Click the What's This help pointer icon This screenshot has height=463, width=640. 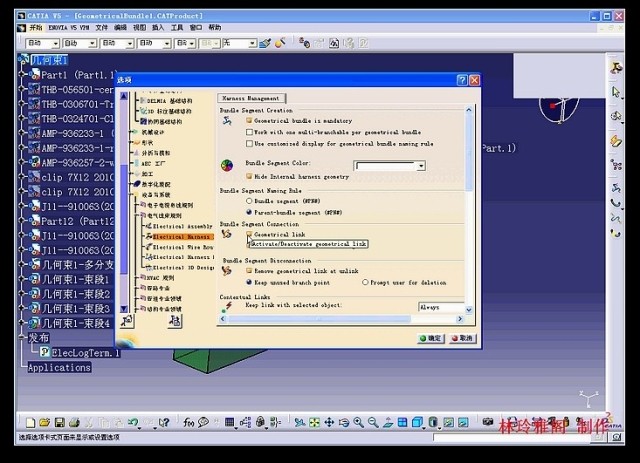click(x=164, y=423)
